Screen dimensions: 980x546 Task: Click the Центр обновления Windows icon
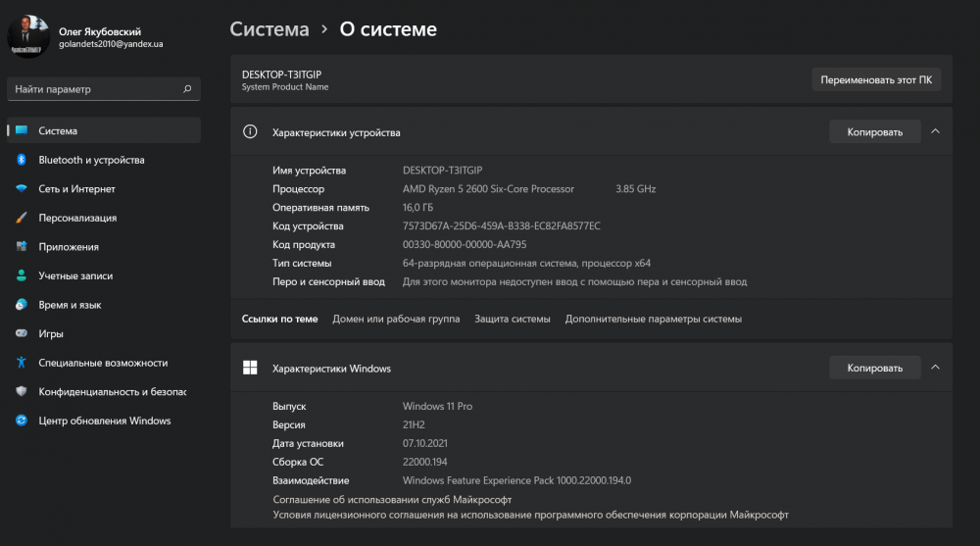pyautogui.click(x=21, y=421)
